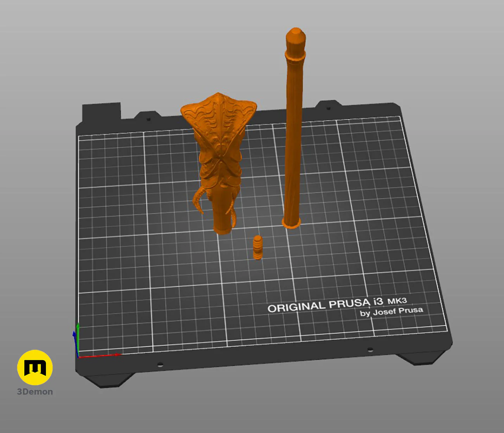
Task: Click the rear mounting tab near cobra hood
Action: (x=148, y=116)
